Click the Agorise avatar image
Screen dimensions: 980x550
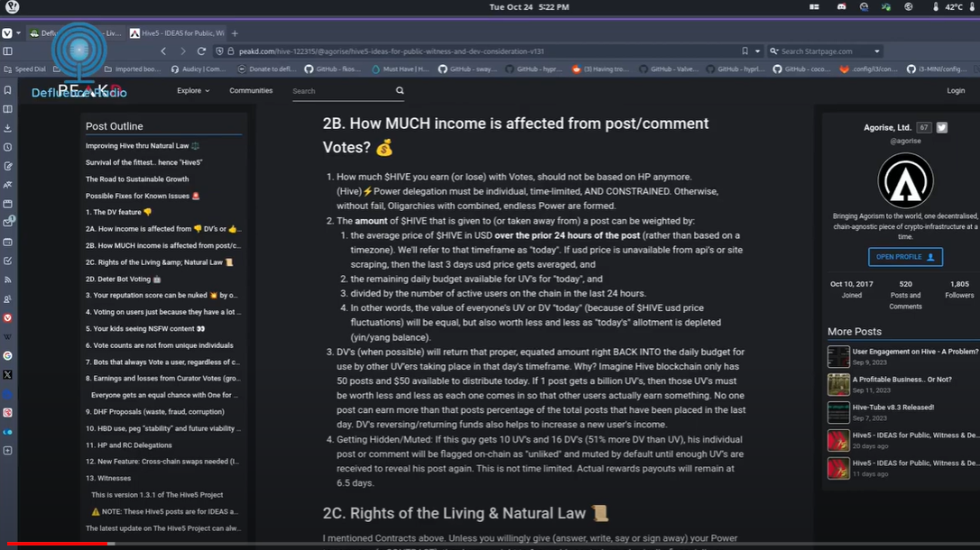coord(905,181)
